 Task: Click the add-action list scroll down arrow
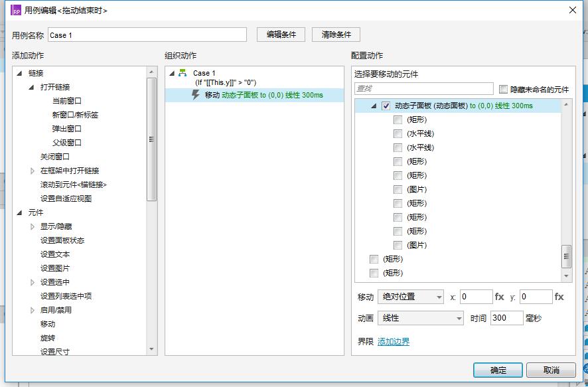(151, 349)
